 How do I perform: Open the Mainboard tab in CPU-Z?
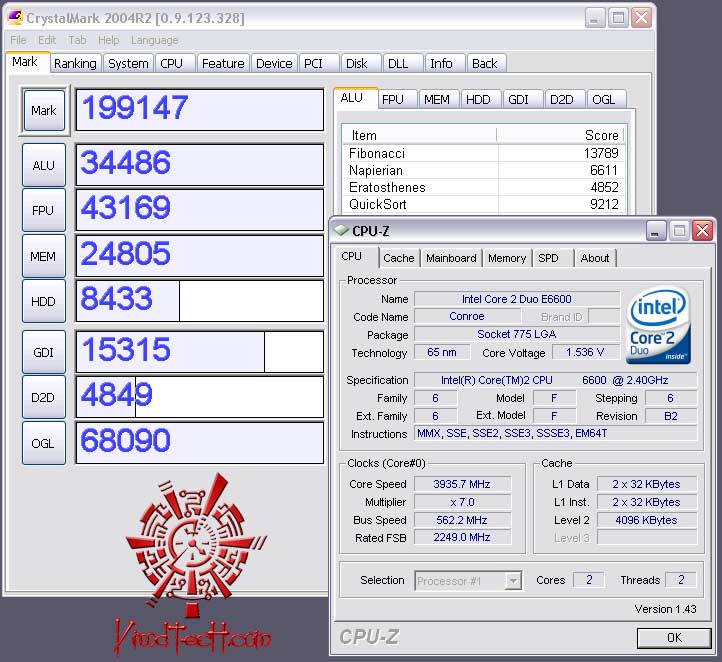tap(451, 258)
